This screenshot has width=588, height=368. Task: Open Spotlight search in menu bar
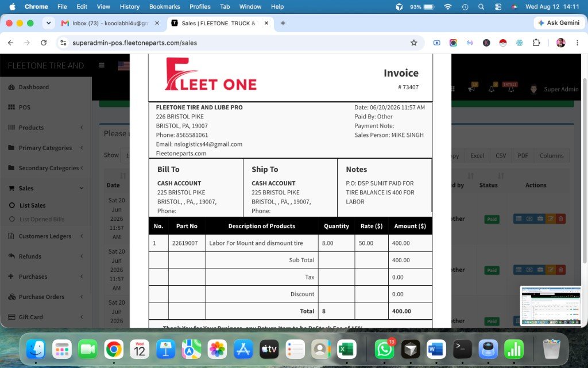click(481, 7)
